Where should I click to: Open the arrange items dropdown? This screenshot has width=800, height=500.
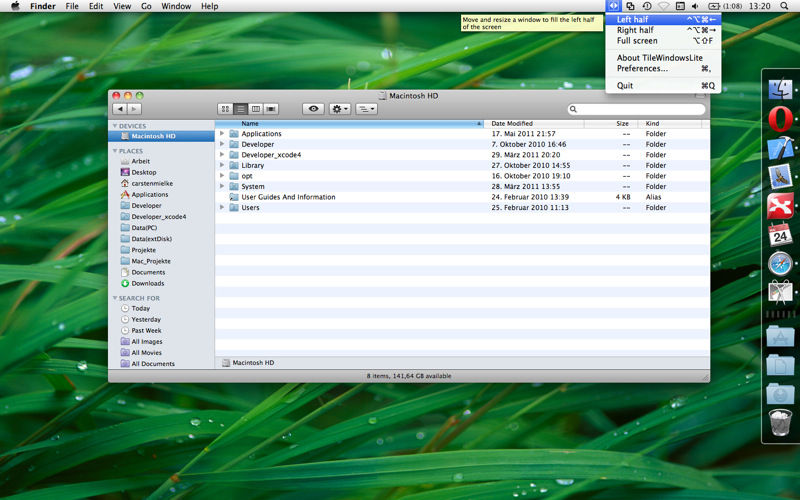pos(366,109)
